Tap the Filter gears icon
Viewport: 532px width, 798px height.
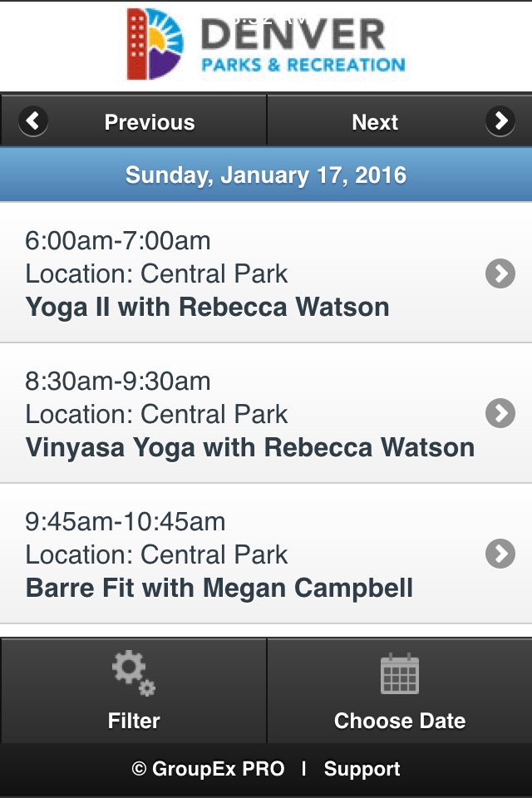tap(133, 673)
